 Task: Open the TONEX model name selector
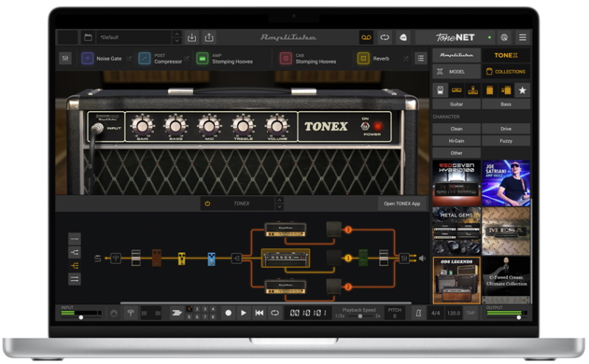click(x=241, y=204)
